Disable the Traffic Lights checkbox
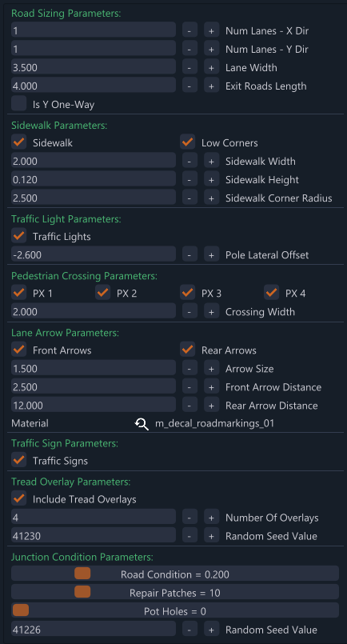The image size is (347, 644). tap(19, 236)
